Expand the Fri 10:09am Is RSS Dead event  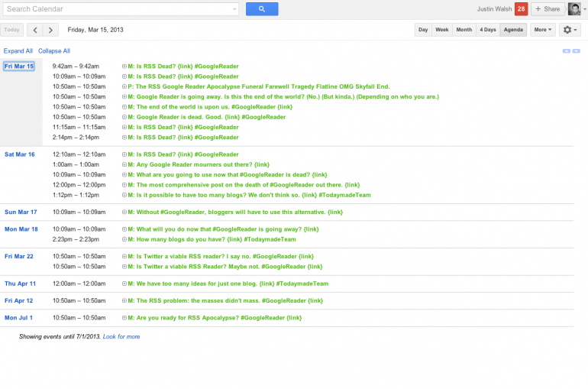tap(124, 76)
